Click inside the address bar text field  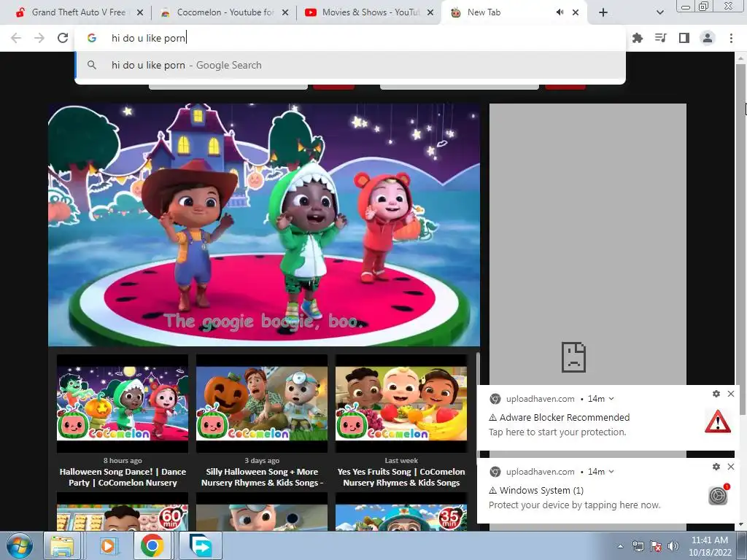350,38
